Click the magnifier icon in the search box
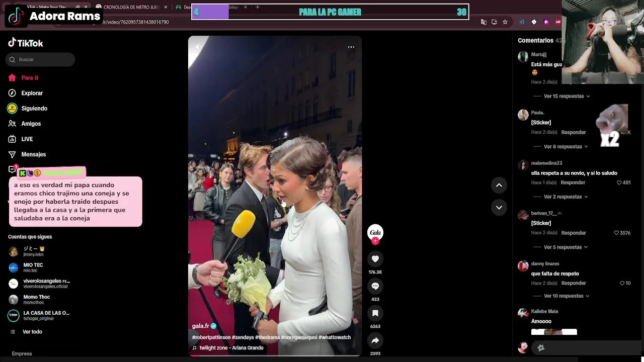This screenshot has width=644, height=362. (x=12, y=59)
